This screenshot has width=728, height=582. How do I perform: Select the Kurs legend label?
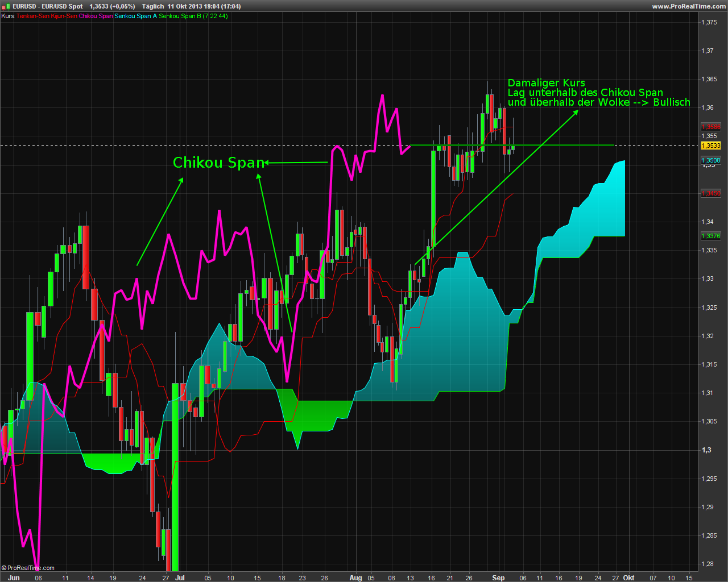pyautogui.click(x=8, y=16)
